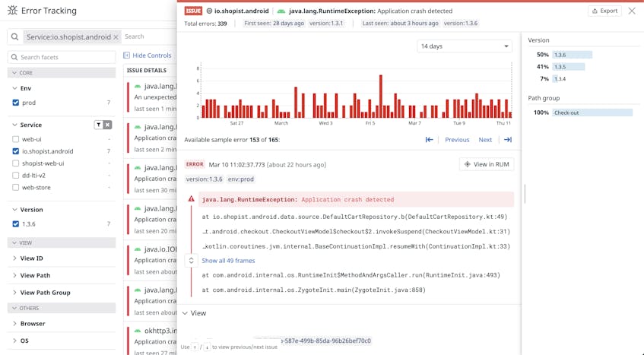Uncheck the io.shopist.android service checkbox

(x=16, y=151)
